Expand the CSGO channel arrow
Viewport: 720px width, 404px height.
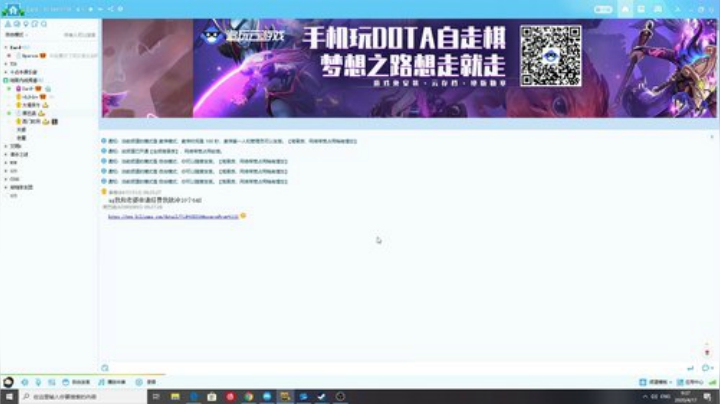pos(6,179)
